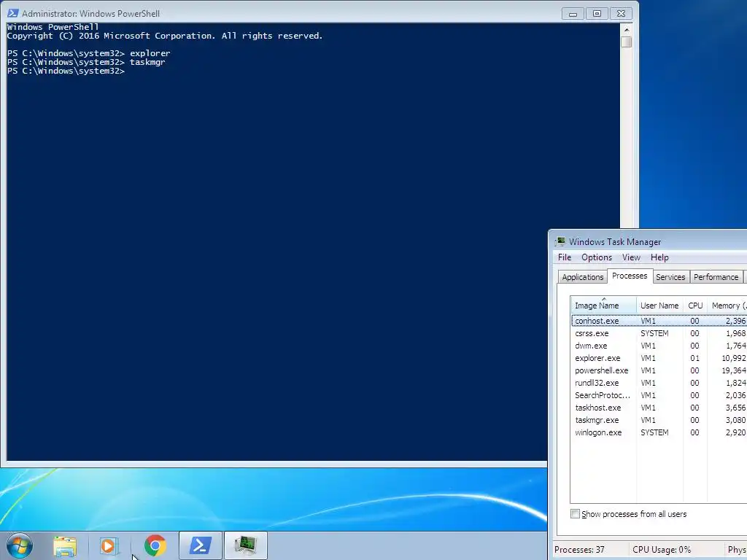Click the current PowerShell prompt line
Viewport: 747px width, 560px height.
pyautogui.click(x=66, y=71)
